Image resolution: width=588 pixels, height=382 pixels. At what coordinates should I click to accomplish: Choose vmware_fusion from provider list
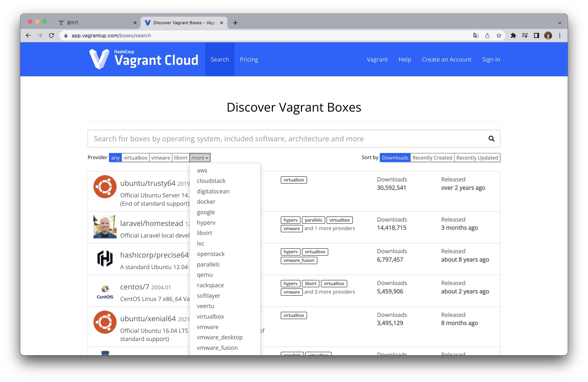pyautogui.click(x=225, y=348)
